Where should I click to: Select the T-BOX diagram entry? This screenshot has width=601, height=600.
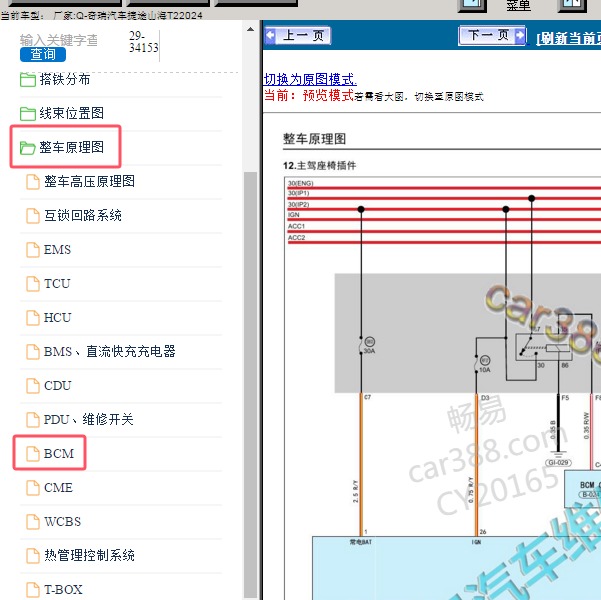63,589
